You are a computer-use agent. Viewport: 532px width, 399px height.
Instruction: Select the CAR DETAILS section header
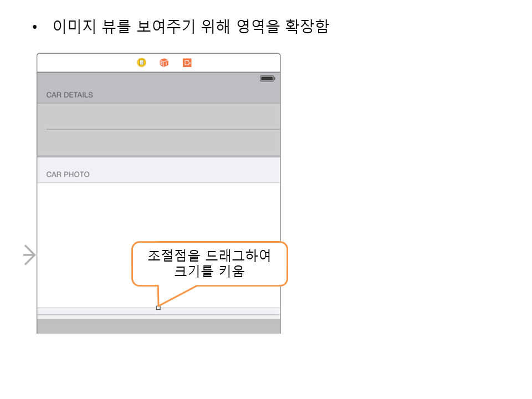pyautogui.click(x=70, y=95)
